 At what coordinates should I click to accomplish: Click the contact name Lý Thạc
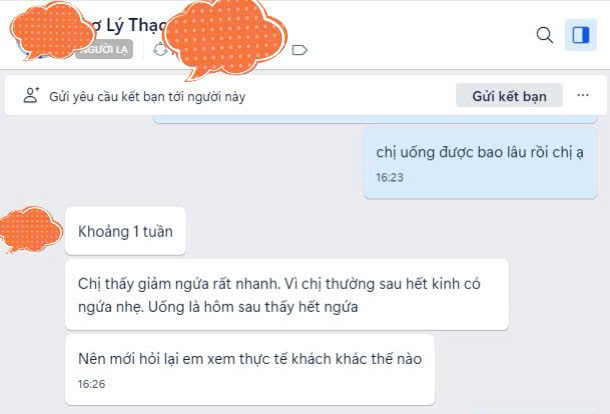coord(136,26)
